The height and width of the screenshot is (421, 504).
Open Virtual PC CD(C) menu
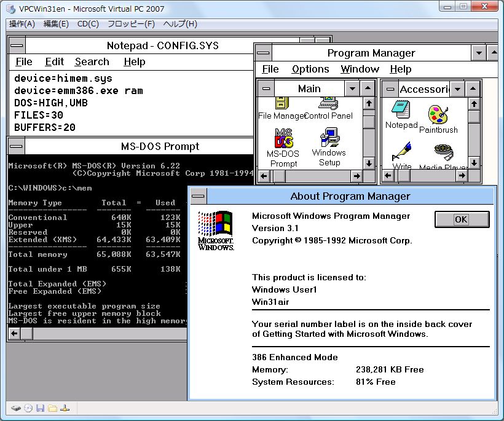click(88, 24)
